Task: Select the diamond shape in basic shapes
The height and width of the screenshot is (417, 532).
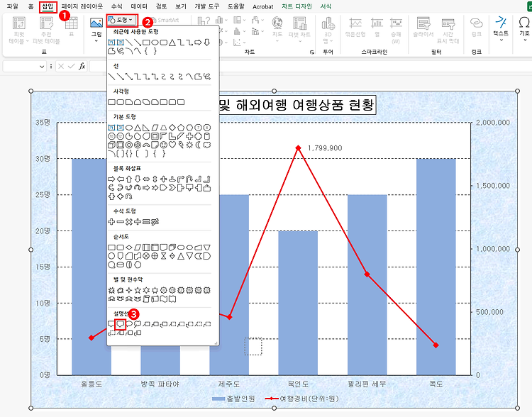Action: click(x=172, y=128)
